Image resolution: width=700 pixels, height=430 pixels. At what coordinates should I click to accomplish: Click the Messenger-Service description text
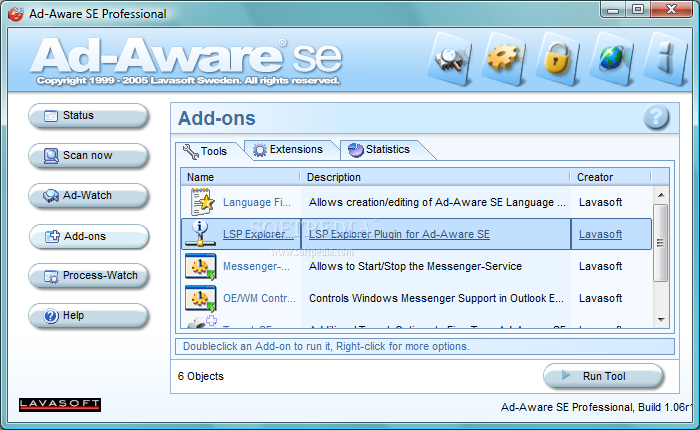click(415, 266)
